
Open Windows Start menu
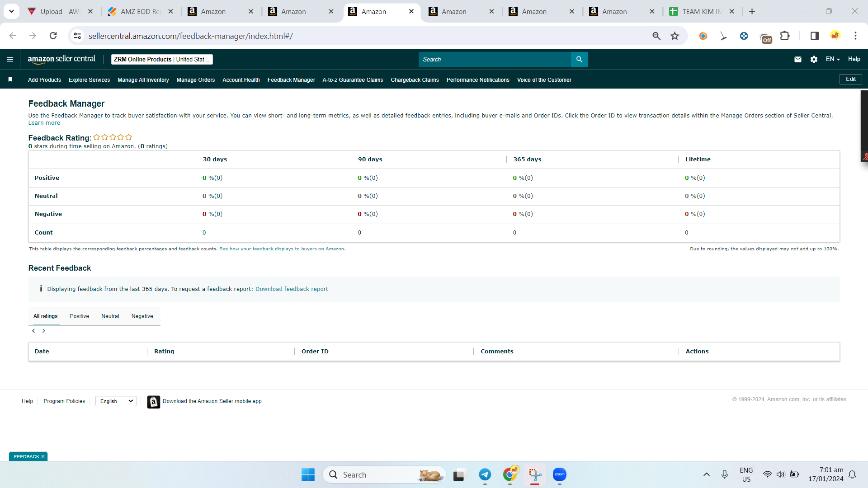tap(308, 474)
